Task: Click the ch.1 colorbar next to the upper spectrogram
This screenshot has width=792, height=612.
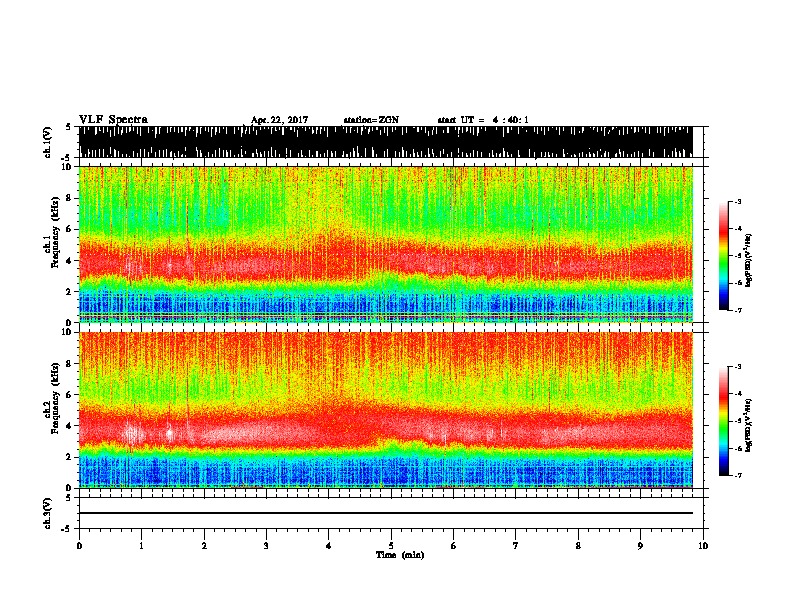Action: (723, 256)
